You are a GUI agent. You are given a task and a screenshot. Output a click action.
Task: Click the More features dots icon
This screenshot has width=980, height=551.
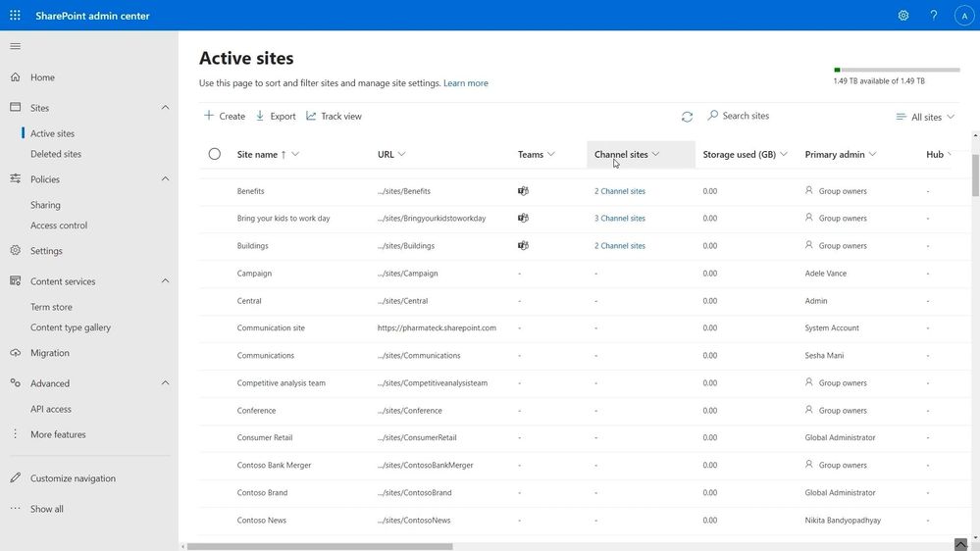pyautogui.click(x=16, y=433)
